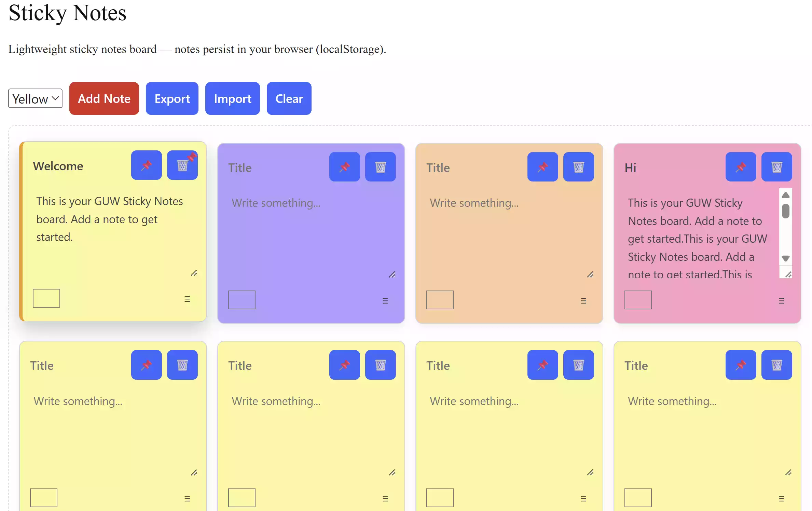Pin the orange Title note

pyautogui.click(x=542, y=167)
